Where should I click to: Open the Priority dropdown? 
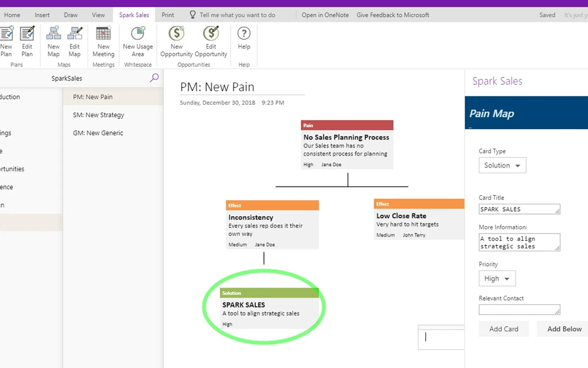tap(497, 278)
